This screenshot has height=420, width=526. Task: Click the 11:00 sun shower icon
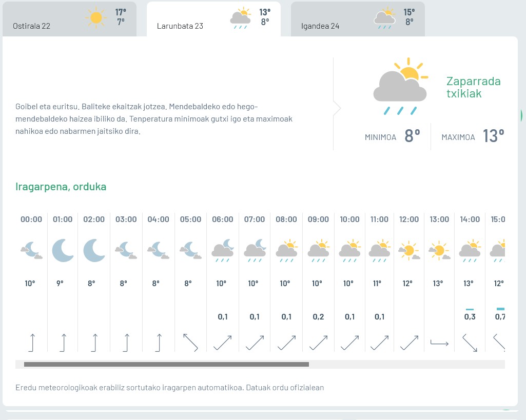click(379, 250)
